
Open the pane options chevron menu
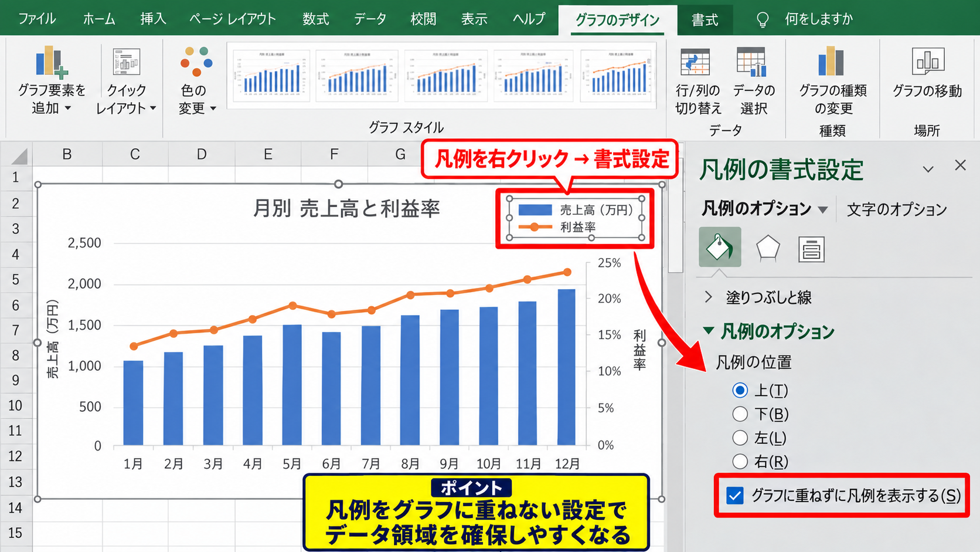[x=928, y=169]
